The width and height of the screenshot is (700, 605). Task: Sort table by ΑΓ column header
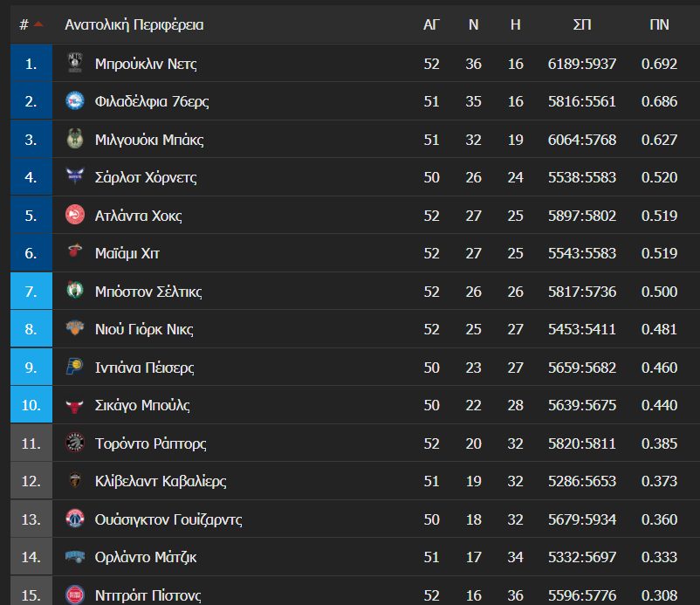(431, 24)
